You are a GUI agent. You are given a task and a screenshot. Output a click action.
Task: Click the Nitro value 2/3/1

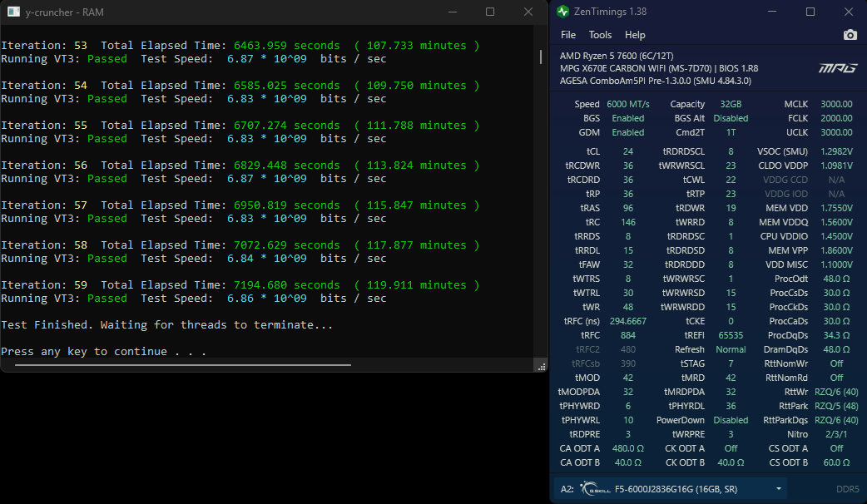point(836,434)
